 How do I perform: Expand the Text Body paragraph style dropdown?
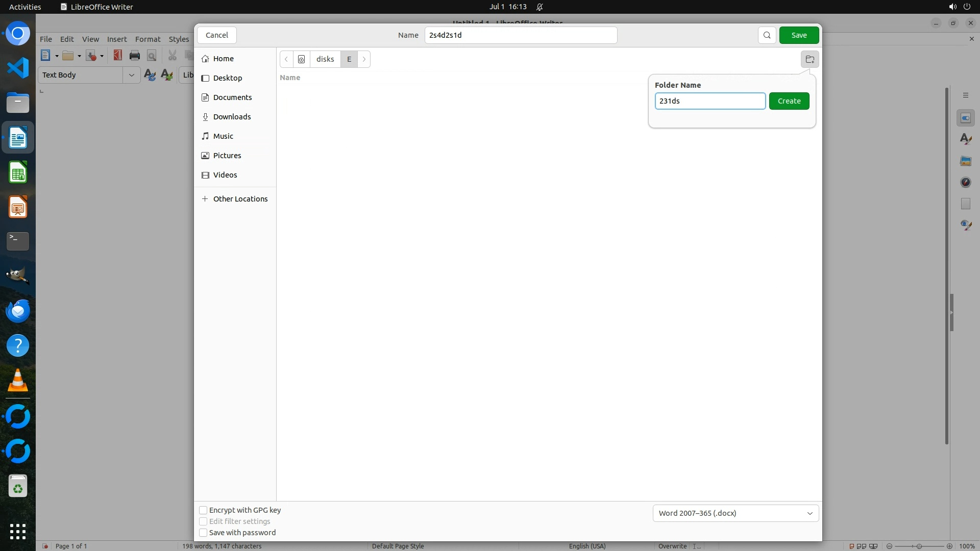131,75
